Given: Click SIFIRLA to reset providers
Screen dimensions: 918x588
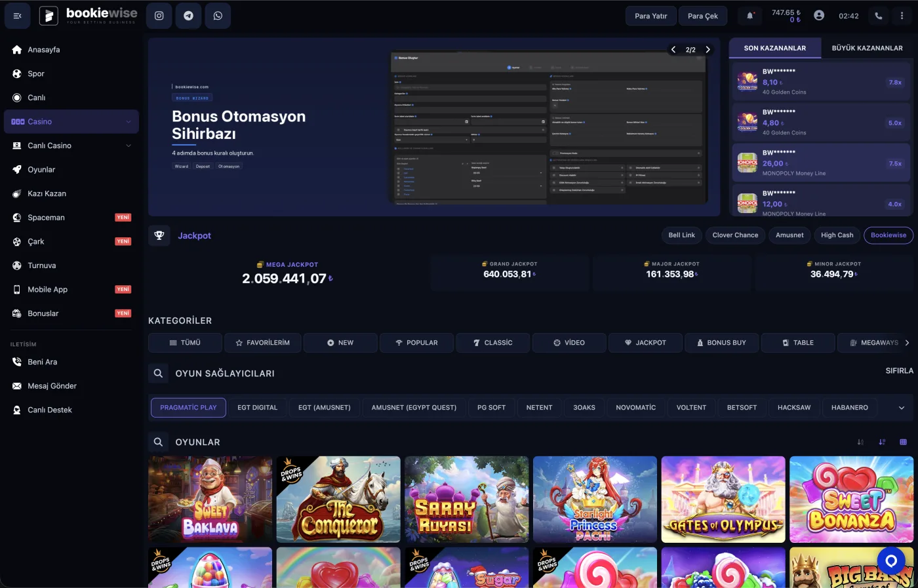Looking at the screenshot, I should (x=899, y=370).
